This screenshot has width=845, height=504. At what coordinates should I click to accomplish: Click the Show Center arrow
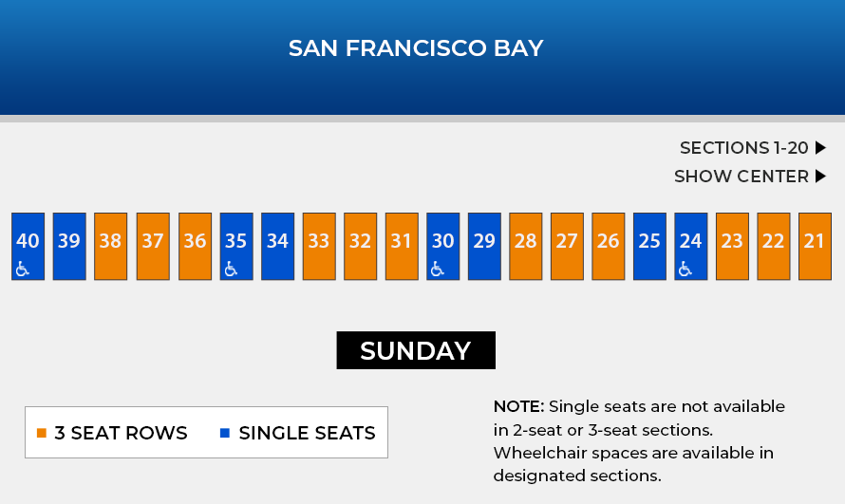coord(821,177)
